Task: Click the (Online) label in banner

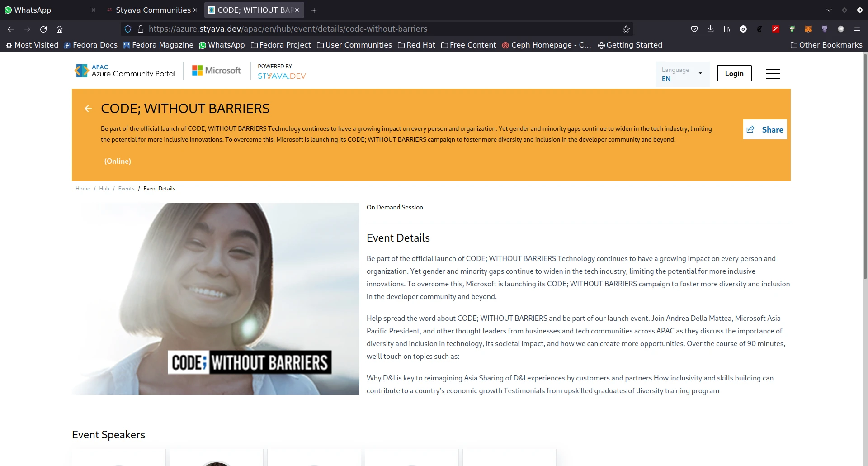Action: 118,161
